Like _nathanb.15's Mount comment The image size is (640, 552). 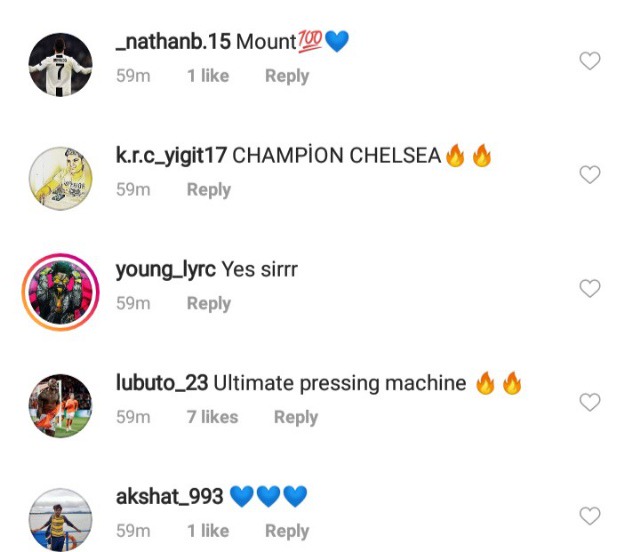click(x=590, y=61)
